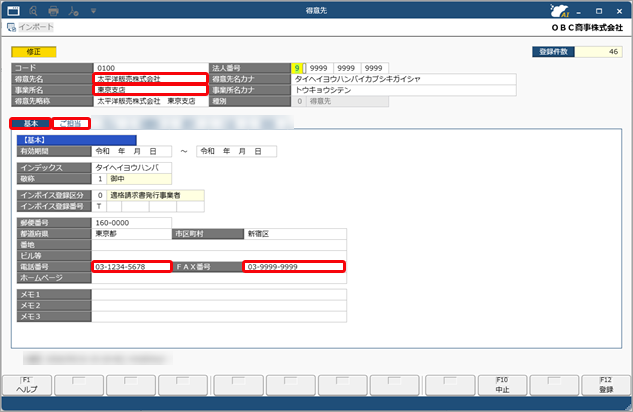Click the 事業所名 field with 東京支店

point(151,90)
